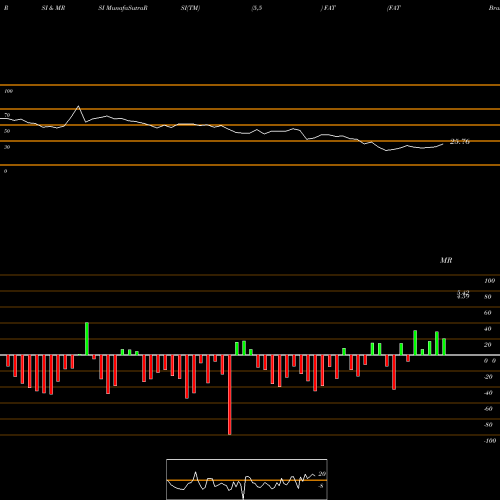500x500 pixels.
Task: Click the 25.76 current RSI value label
Action: point(460,142)
